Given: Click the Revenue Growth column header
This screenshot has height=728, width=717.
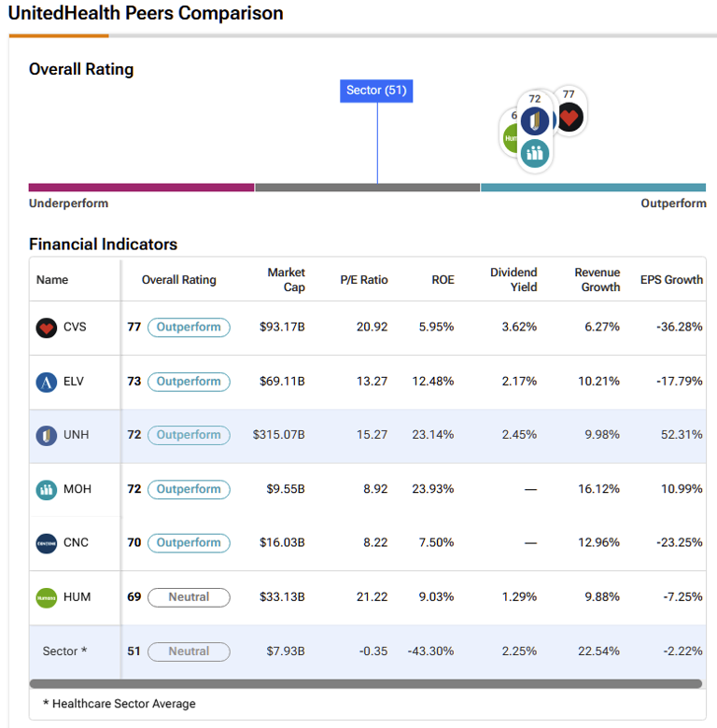Looking at the screenshot, I should point(597,280).
